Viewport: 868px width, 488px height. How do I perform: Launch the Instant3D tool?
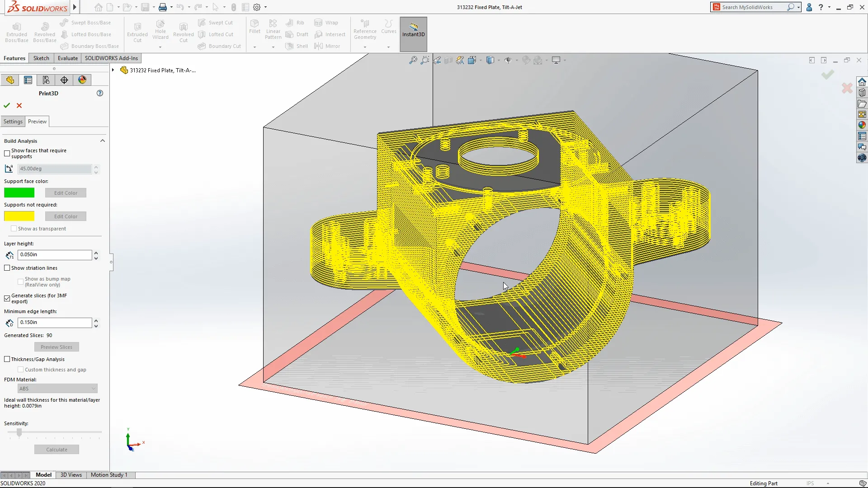[413, 33]
